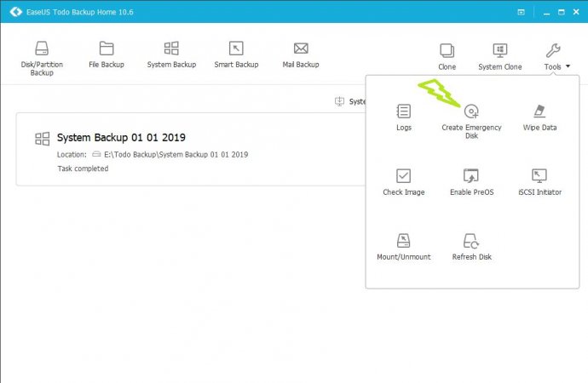Click the backup location path E:\Todo Backup

[x=176, y=154]
